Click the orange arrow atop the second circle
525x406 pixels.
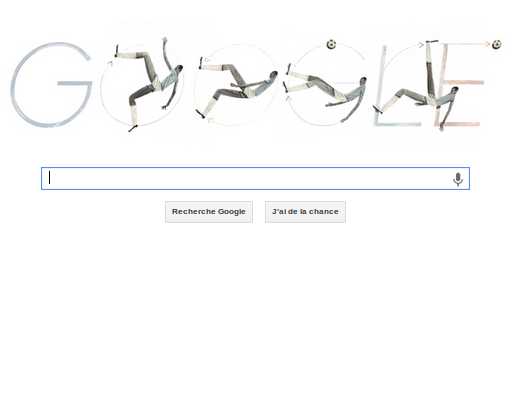[208, 60]
